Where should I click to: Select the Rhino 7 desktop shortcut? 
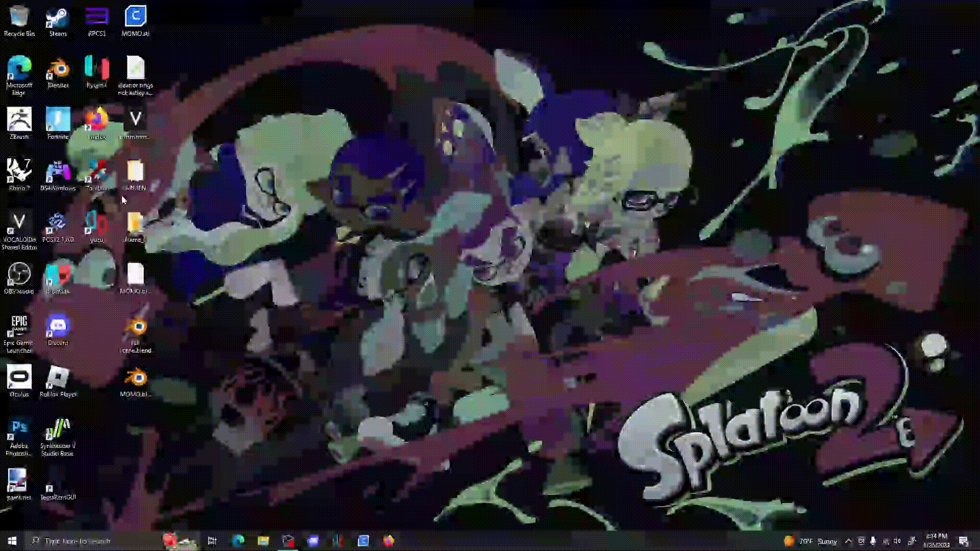tap(19, 176)
